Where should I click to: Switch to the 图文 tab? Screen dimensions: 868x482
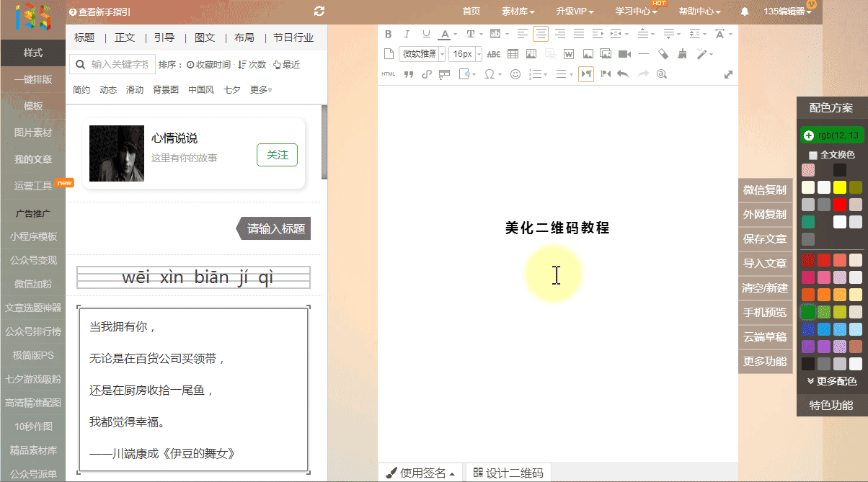pyautogui.click(x=205, y=38)
